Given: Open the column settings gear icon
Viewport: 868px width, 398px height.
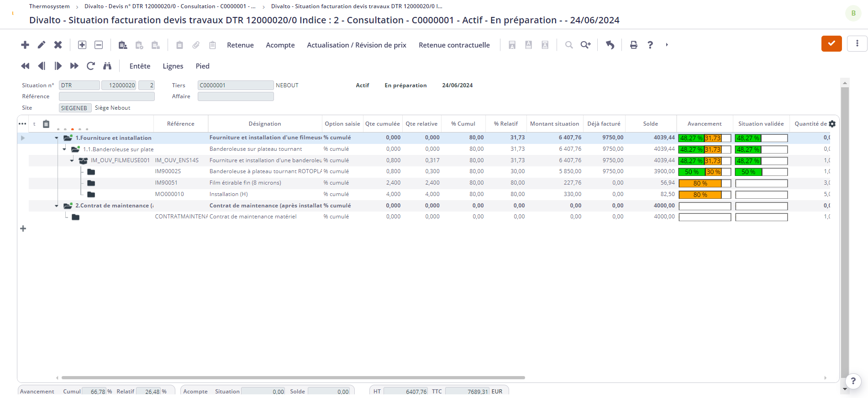Looking at the screenshot, I should (832, 124).
